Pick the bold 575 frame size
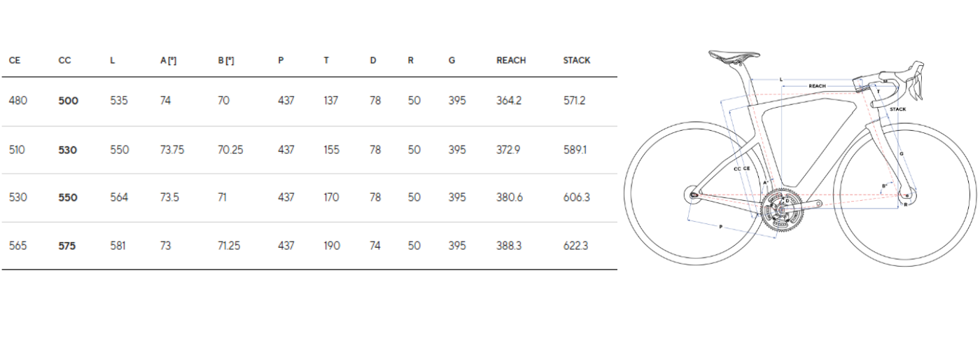This screenshot has height=350, width=980. (67, 246)
